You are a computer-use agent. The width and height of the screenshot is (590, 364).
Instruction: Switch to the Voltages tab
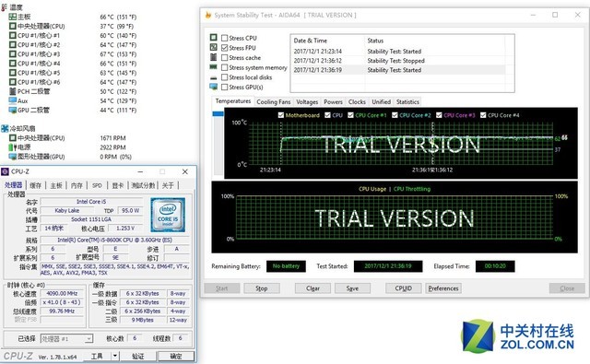click(307, 102)
